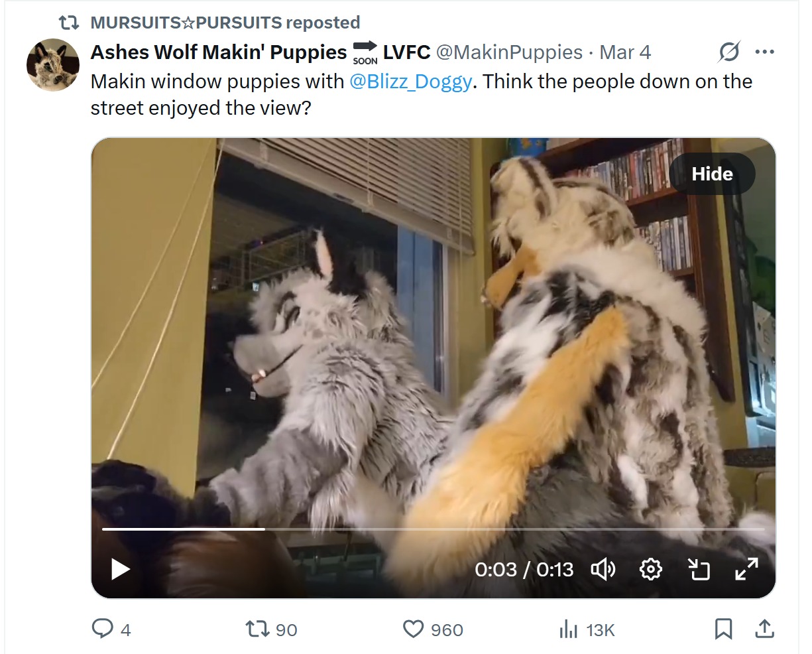This screenshot has width=812, height=654.
Task: Play the video
Action: [120, 569]
